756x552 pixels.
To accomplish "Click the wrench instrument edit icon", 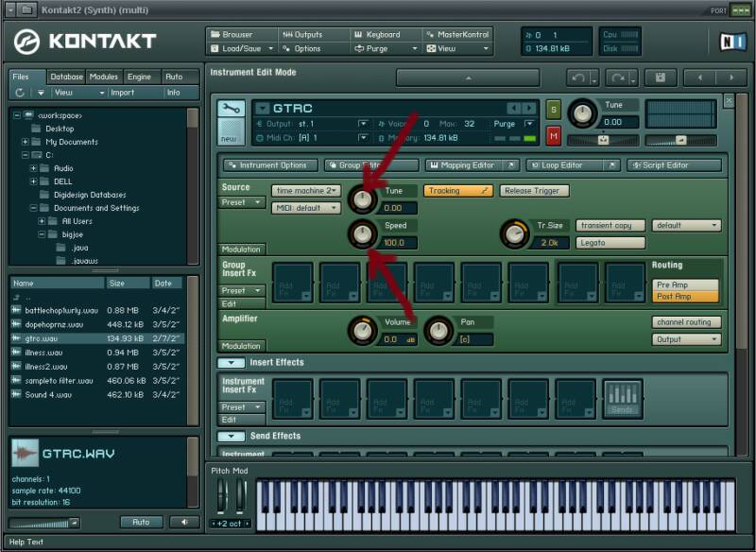I will (231, 109).
